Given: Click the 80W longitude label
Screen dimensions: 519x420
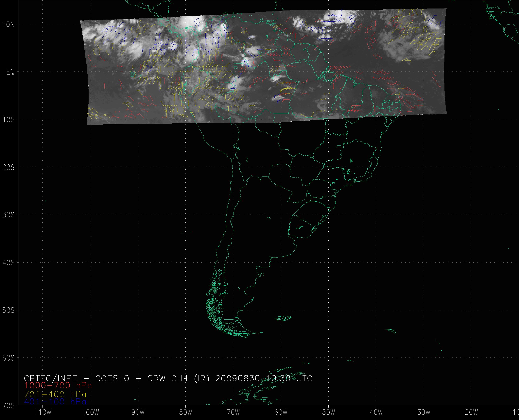Looking at the screenshot, I should pyautogui.click(x=186, y=412).
